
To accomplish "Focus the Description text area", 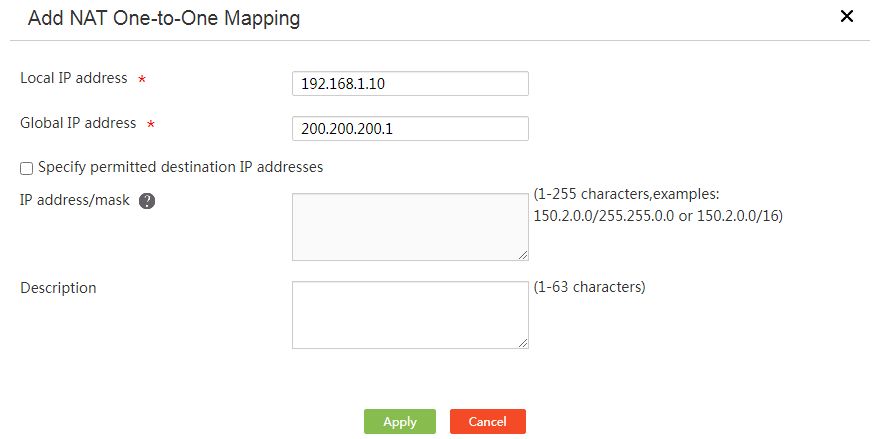I will tap(410, 314).
